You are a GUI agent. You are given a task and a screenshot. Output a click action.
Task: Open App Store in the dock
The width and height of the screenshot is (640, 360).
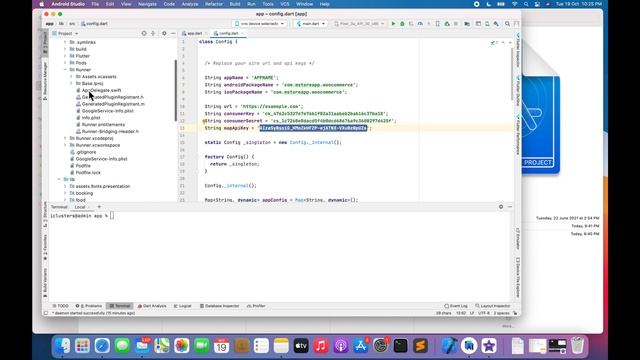click(361, 346)
